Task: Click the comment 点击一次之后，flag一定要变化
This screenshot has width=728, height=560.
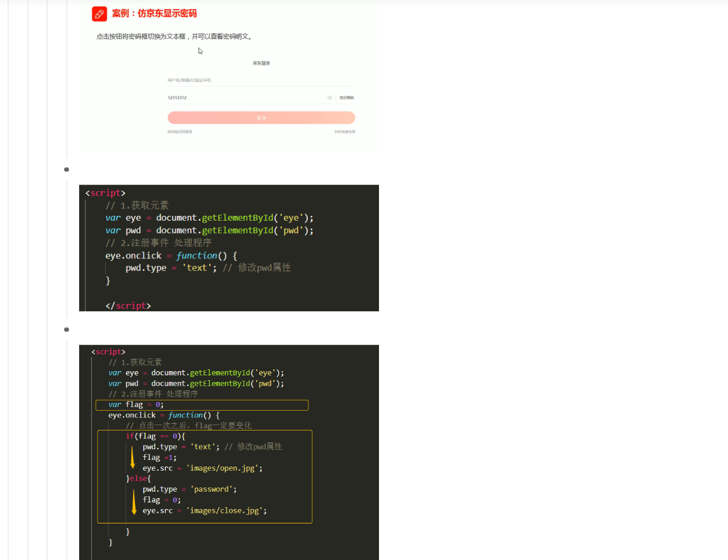Action: point(189,426)
